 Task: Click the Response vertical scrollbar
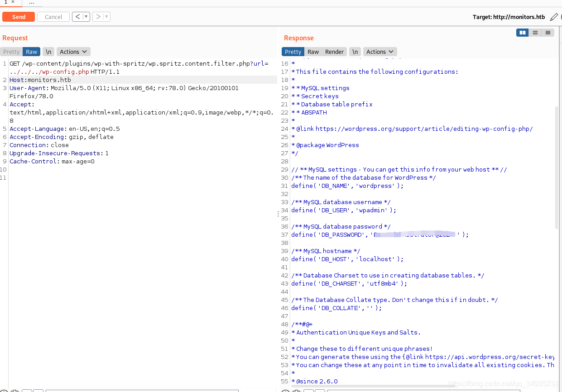[557, 167]
